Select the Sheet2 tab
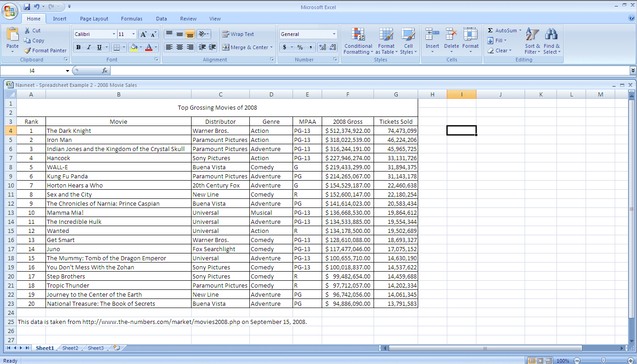 click(70, 348)
